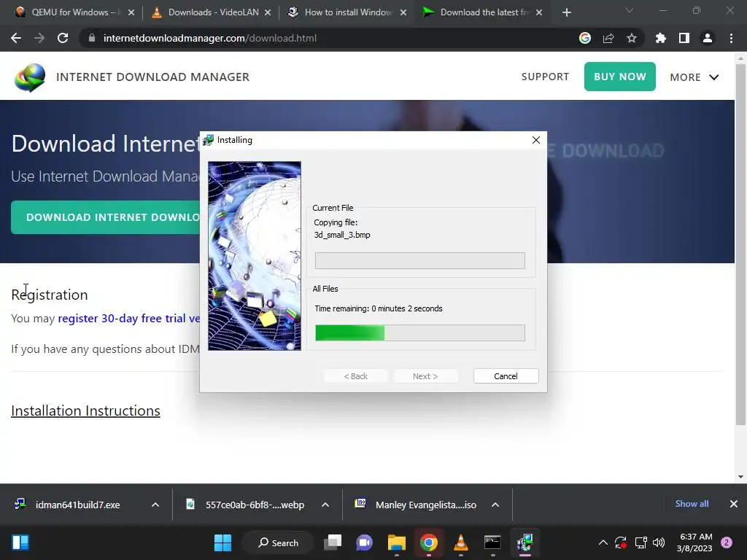This screenshot has width=747, height=560.
Task: Click the page vertical scrollbar
Action: click(x=740, y=244)
